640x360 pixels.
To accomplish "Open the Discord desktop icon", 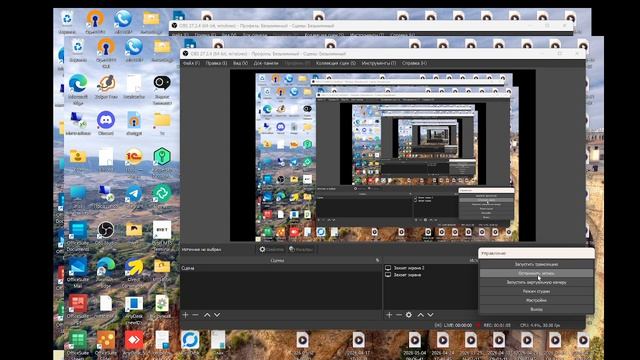I will 106,123.
